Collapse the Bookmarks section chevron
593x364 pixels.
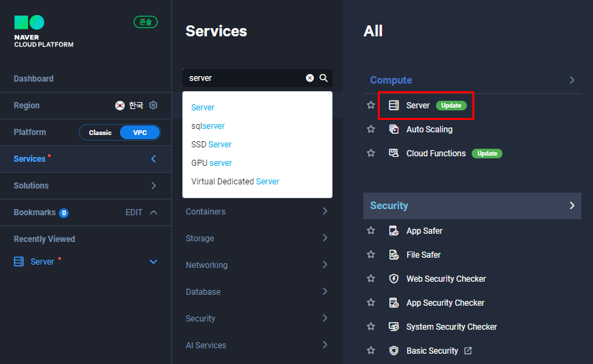coord(154,213)
